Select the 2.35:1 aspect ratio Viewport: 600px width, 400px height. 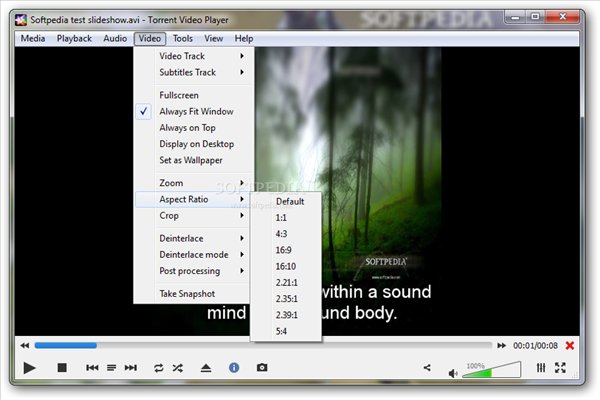pos(286,299)
